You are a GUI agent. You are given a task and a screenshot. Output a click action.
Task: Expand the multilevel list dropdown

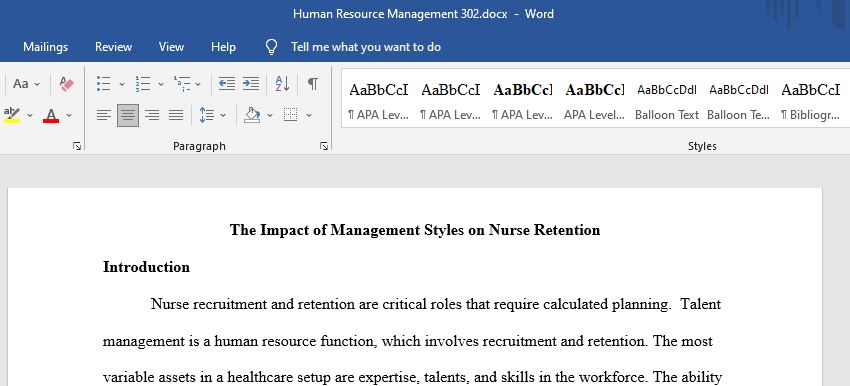(x=198, y=84)
